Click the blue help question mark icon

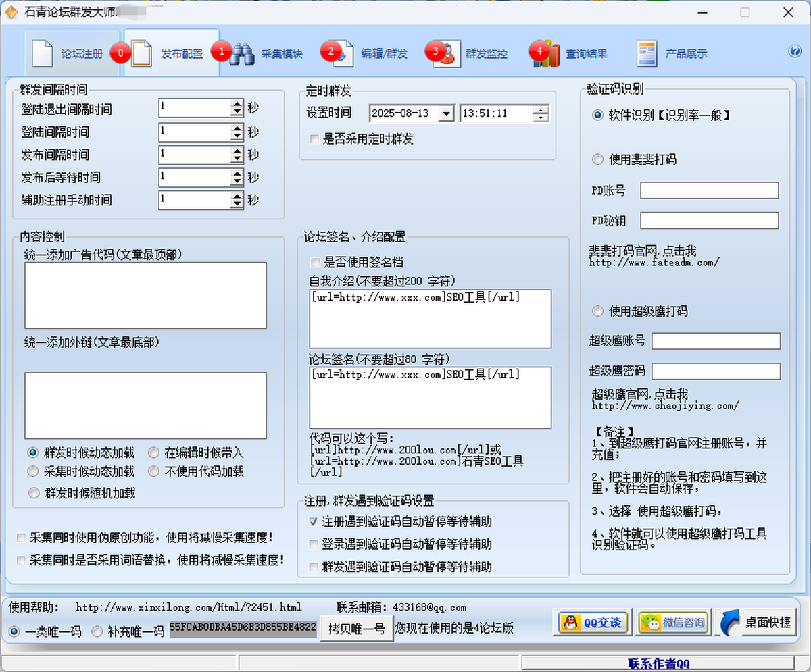795,52
